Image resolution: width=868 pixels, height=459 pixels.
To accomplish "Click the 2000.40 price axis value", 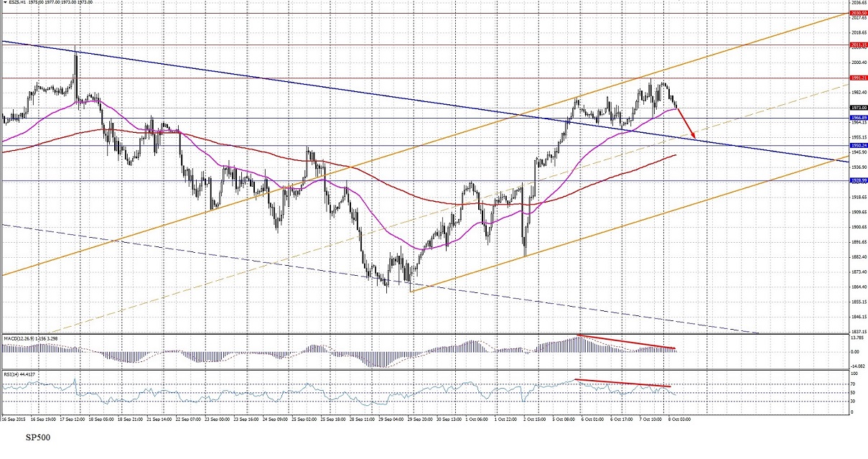I will [x=859, y=62].
